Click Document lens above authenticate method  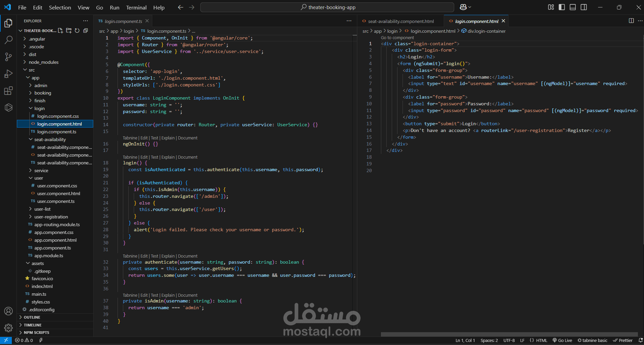[x=187, y=256]
